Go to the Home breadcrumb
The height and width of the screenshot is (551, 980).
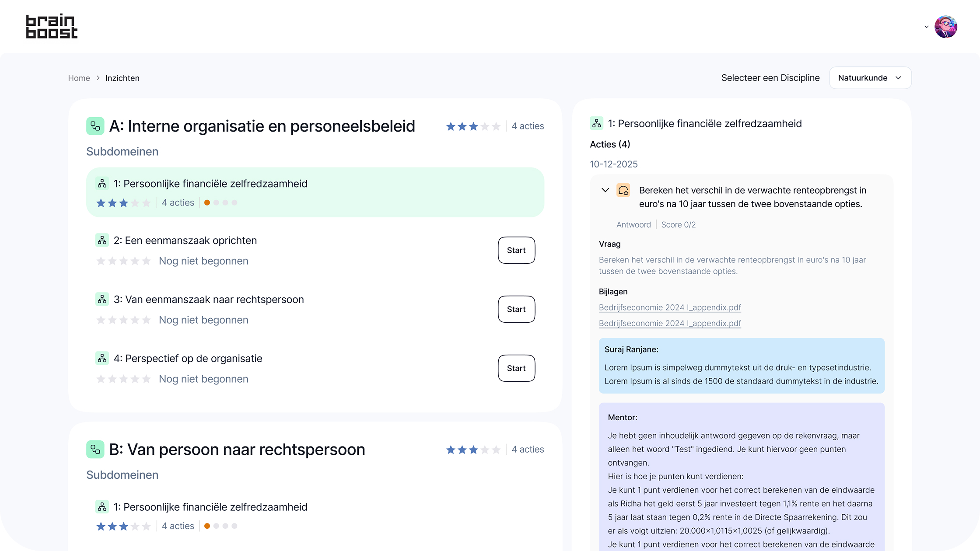click(x=79, y=78)
